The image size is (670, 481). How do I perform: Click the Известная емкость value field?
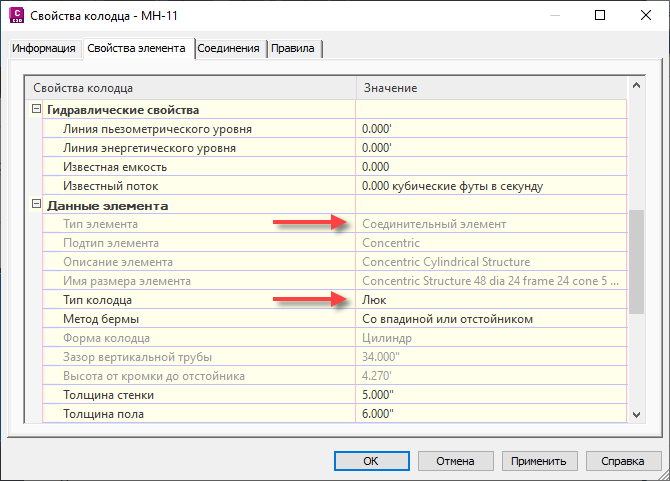pos(490,167)
